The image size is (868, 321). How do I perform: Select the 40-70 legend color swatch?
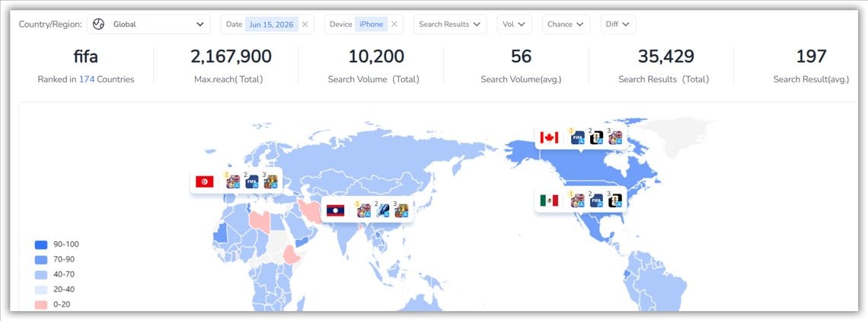click(41, 274)
